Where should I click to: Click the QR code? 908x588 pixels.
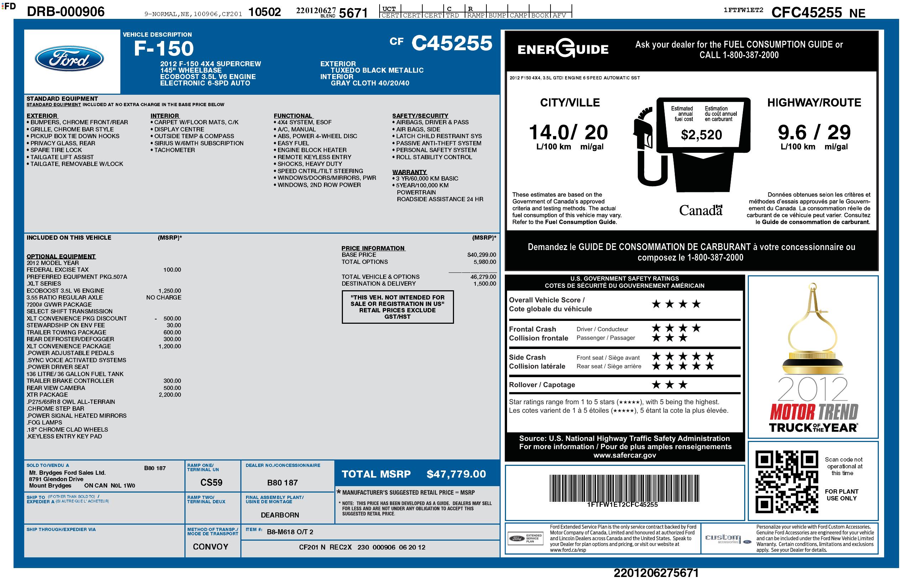tap(787, 482)
